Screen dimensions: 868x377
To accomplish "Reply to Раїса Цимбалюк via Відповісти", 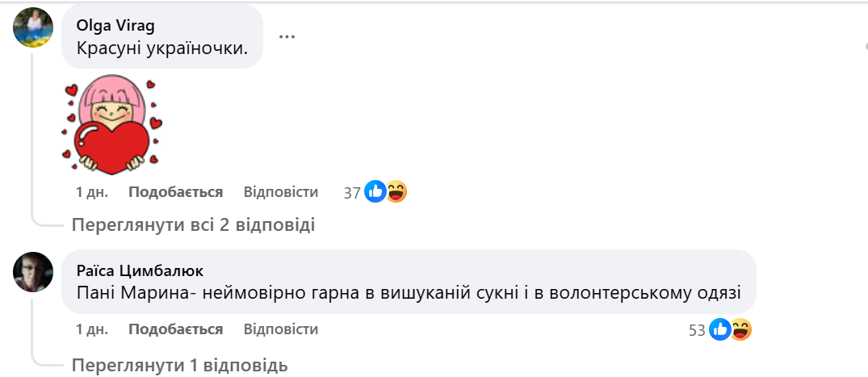I will pyautogui.click(x=280, y=329).
